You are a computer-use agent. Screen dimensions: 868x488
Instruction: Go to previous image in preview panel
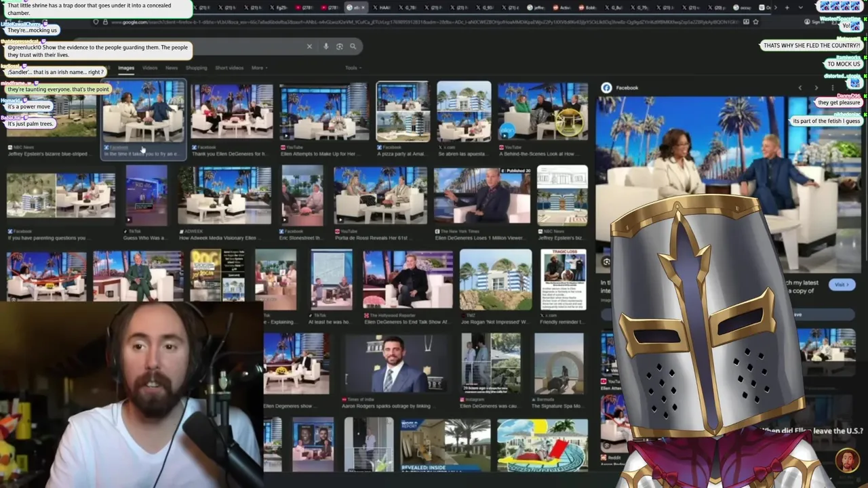point(800,87)
